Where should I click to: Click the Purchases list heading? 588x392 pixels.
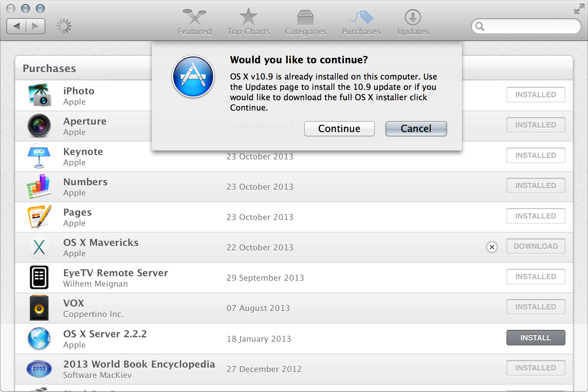click(x=49, y=68)
